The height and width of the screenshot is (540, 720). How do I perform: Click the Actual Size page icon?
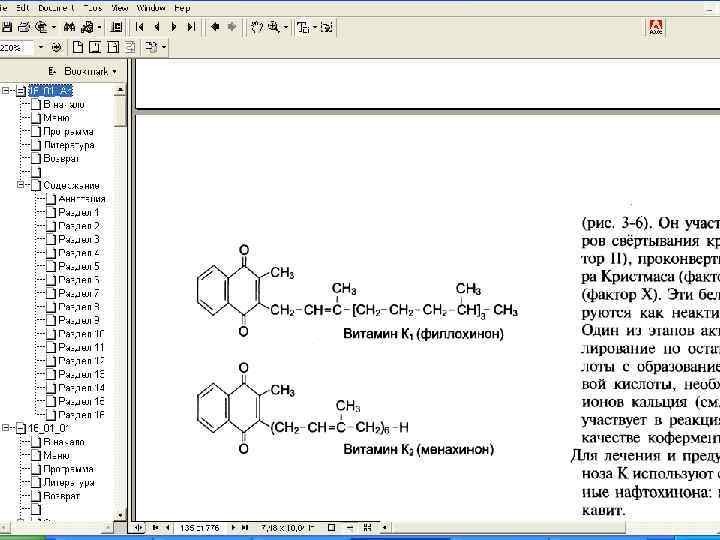tap(78, 47)
